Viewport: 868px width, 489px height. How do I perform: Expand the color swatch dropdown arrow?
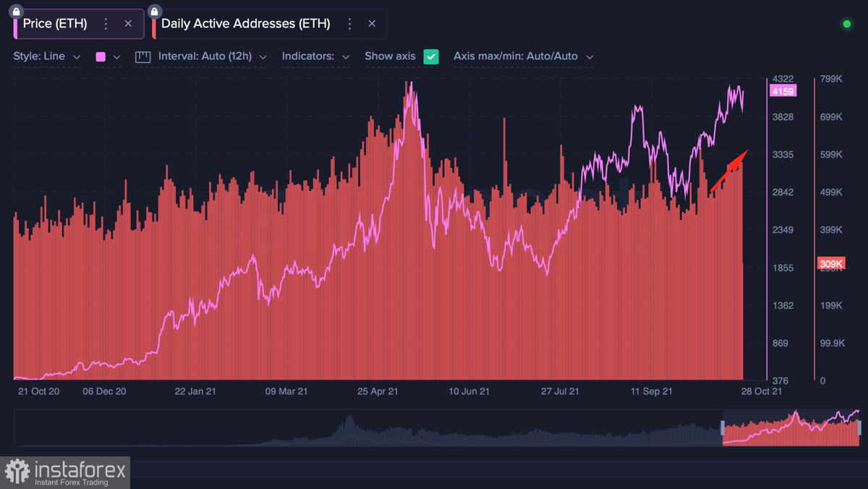(x=116, y=56)
